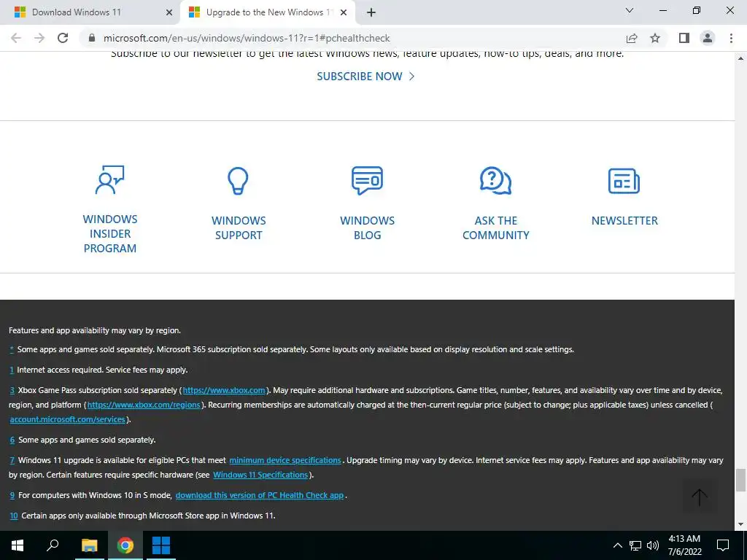Open the browser side panel icon

(684, 38)
